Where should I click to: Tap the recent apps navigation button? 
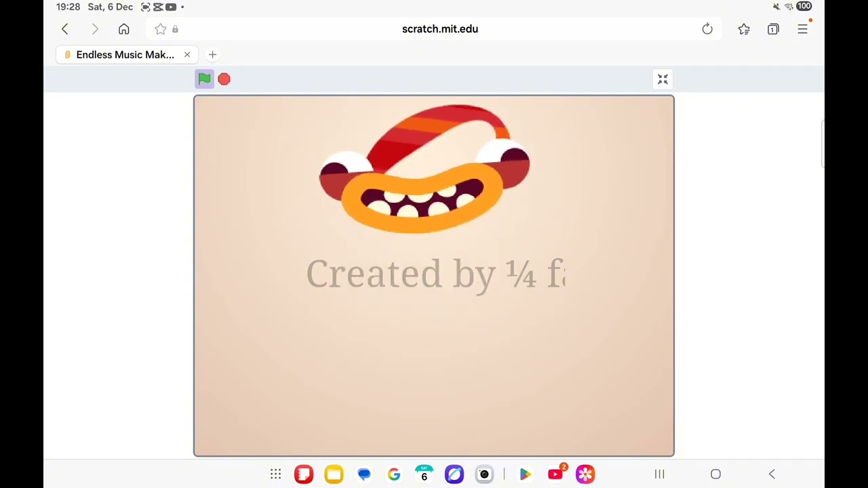[x=659, y=474]
